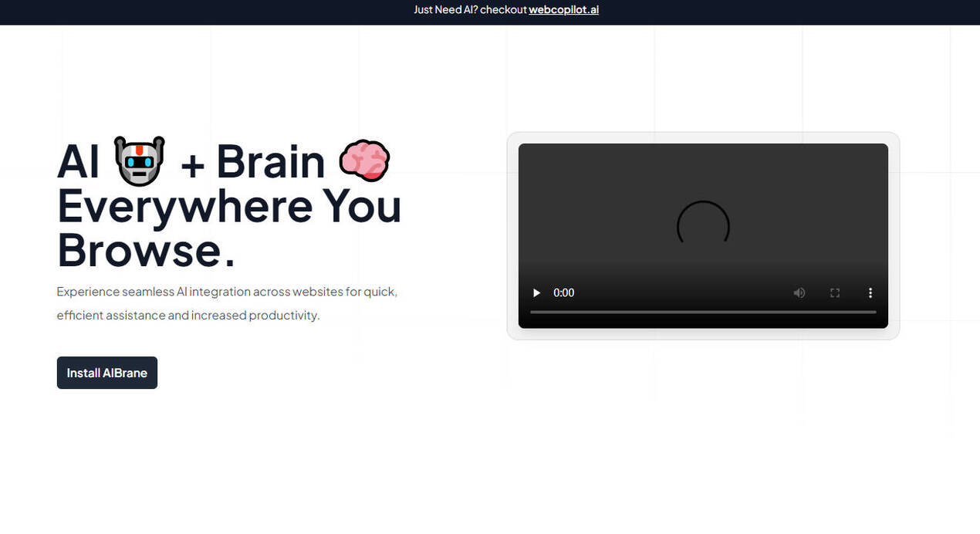
Task: Open the webcopilot.ai link
Action: (x=563, y=10)
